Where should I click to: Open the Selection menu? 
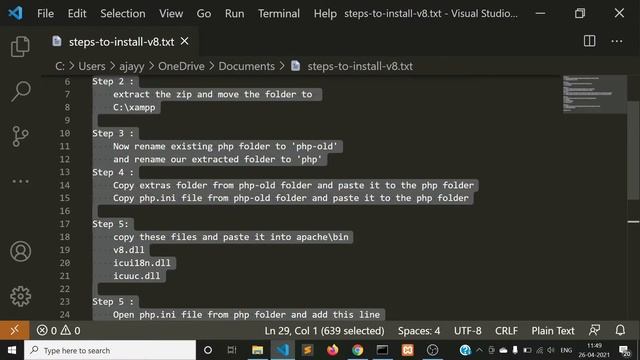tap(122, 13)
